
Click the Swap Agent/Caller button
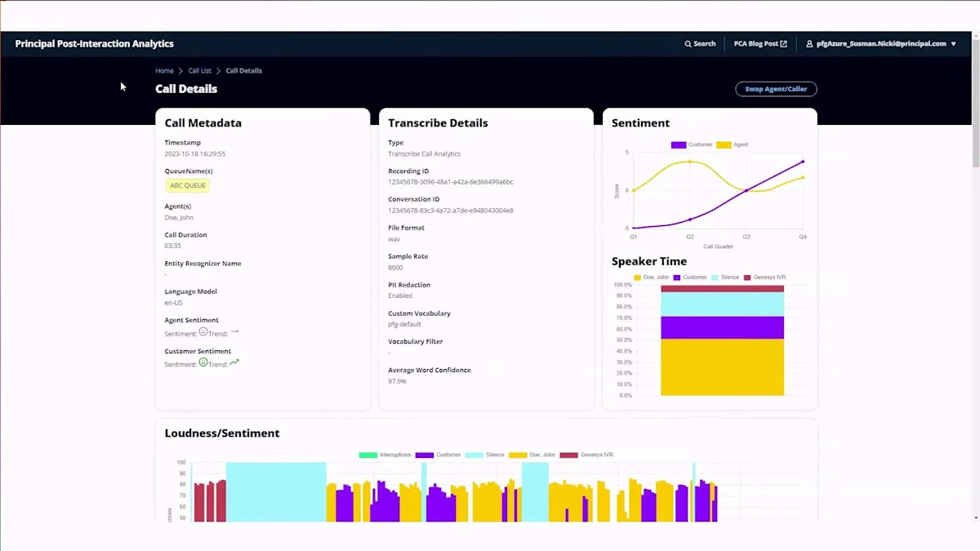click(776, 89)
